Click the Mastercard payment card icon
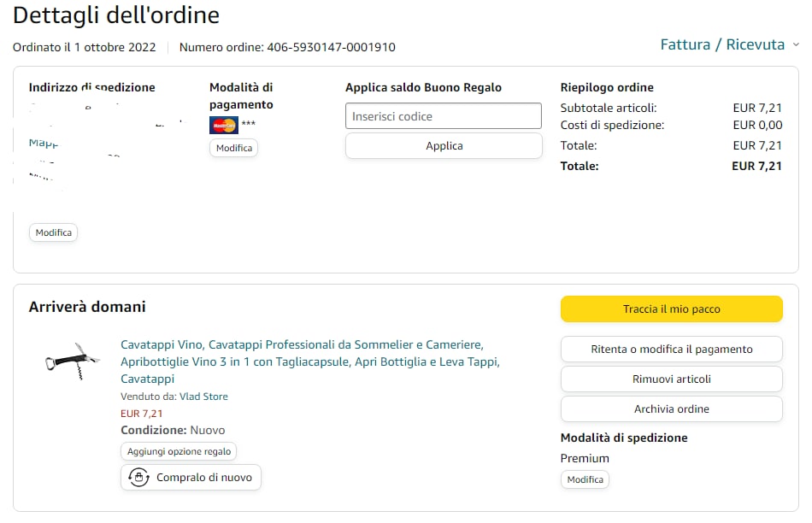Image resolution: width=812 pixels, height=523 pixels. point(223,125)
